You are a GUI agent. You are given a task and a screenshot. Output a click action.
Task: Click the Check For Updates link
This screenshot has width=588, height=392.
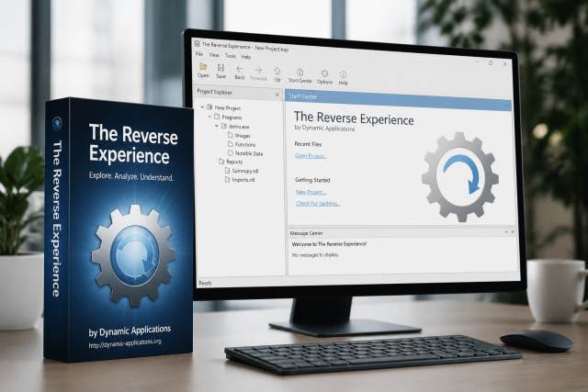pos(318,204)
